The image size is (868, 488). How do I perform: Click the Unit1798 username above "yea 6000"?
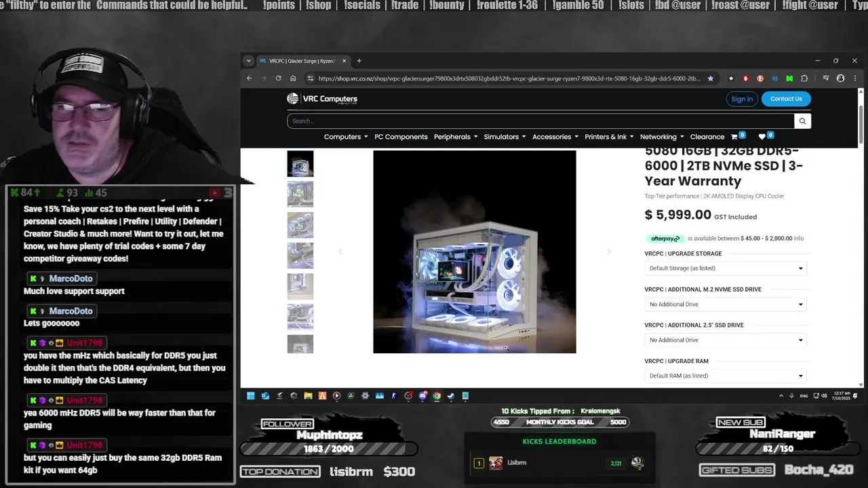coord(84,401)
